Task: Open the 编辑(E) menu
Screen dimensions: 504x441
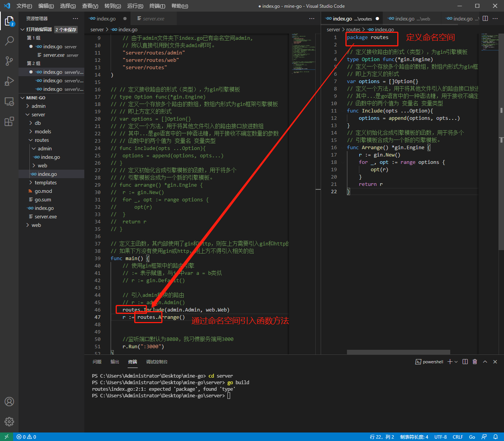Action: tap(46, 6)
